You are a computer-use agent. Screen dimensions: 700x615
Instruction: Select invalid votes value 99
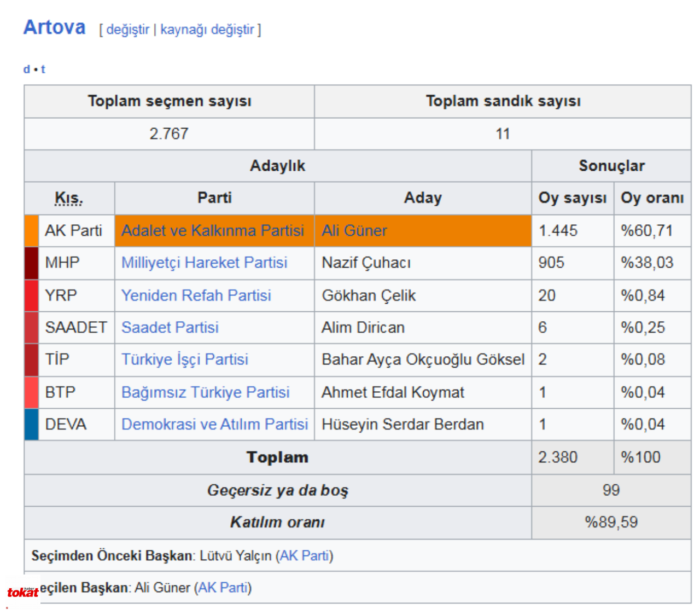(611, 490)
